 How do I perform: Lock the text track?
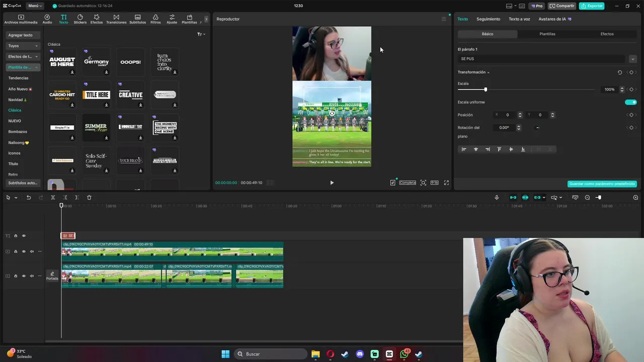pos(16,236)
